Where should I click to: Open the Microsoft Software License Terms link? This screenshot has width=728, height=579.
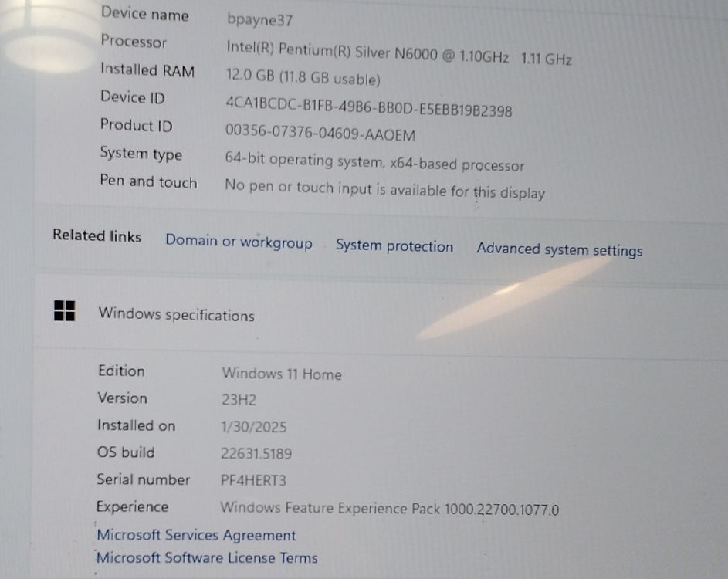tap(207, 557)
